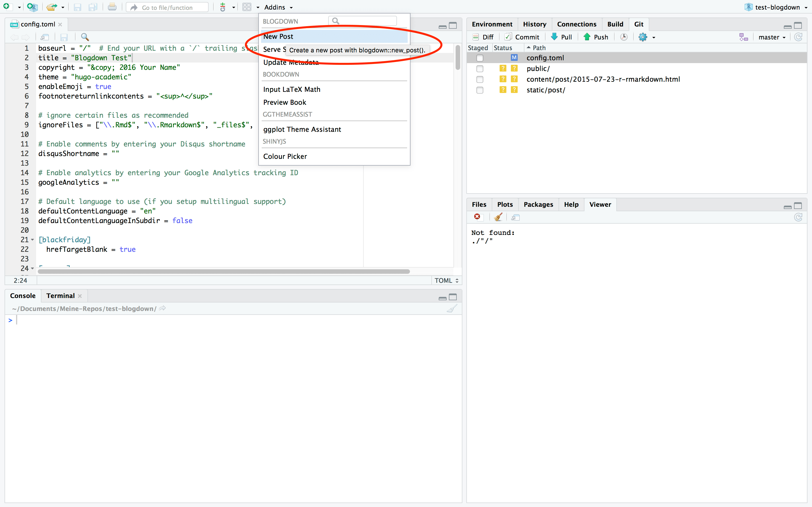Click the Git Pull arrow icon

[x=554, y=37]
